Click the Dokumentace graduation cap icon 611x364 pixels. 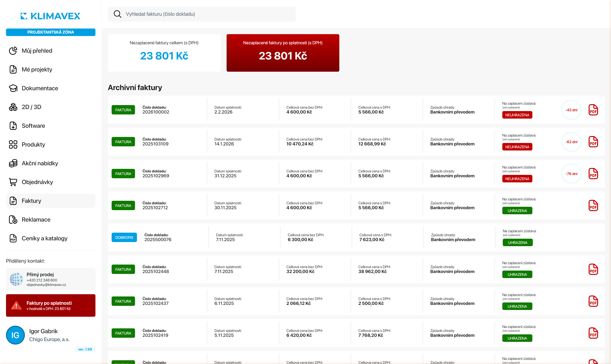click(x=13, y=88)
